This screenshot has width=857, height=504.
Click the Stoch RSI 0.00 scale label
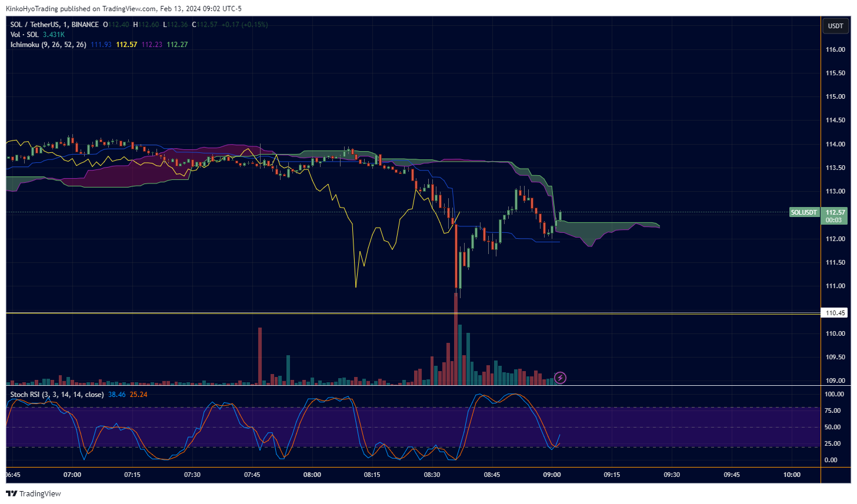[831, 460]
